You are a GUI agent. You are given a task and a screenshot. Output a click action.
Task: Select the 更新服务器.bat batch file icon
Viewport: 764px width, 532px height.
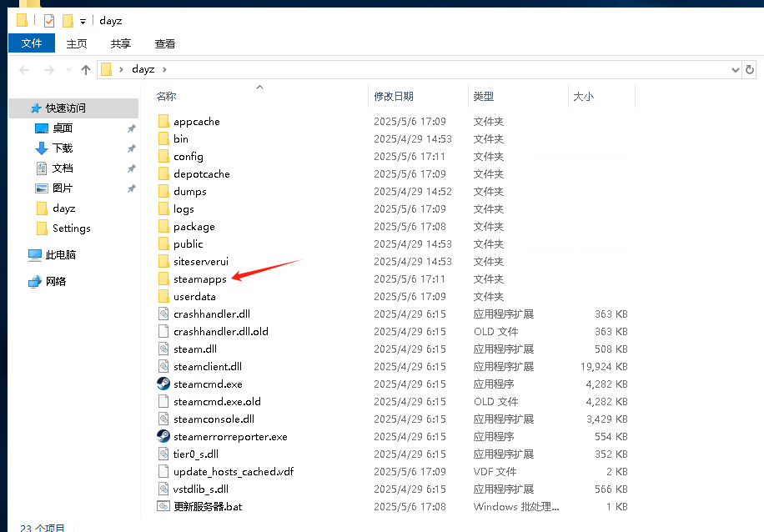click(x=163, y=507)
